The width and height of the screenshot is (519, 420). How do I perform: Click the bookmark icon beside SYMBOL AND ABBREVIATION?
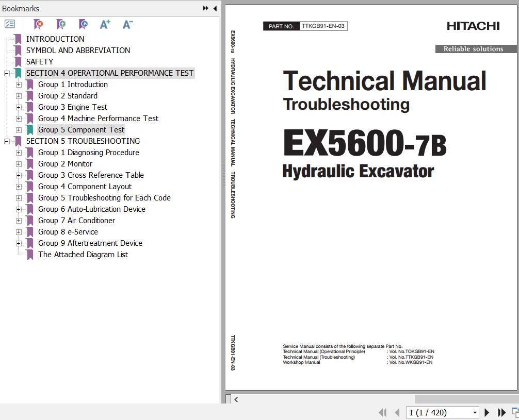pyautogui.click(x=18, y=51)
